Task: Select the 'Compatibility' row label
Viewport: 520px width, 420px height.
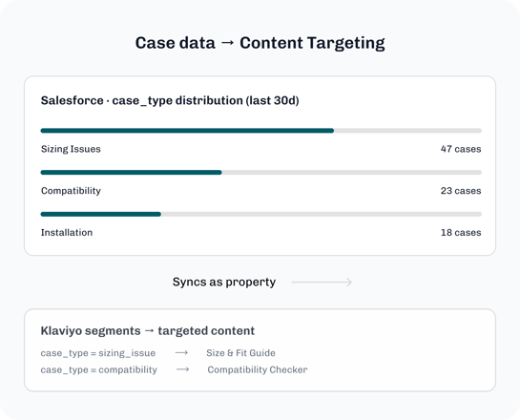Action: tap(71, 191)
